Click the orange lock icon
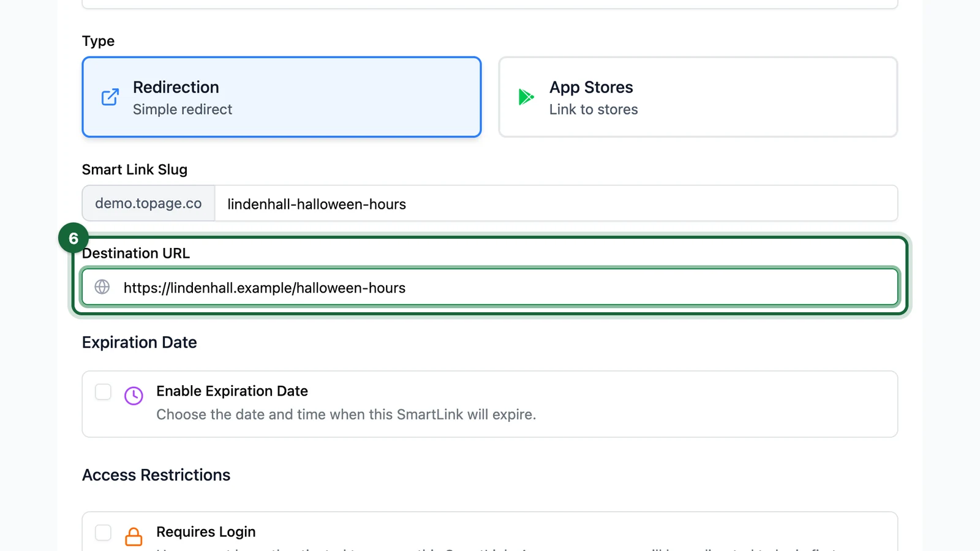 click(x=134, y=536)
